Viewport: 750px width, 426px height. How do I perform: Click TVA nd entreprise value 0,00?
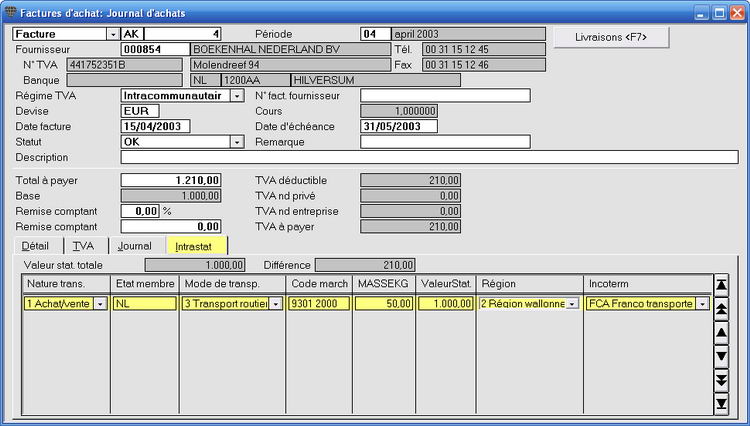(x=410, y=211)
